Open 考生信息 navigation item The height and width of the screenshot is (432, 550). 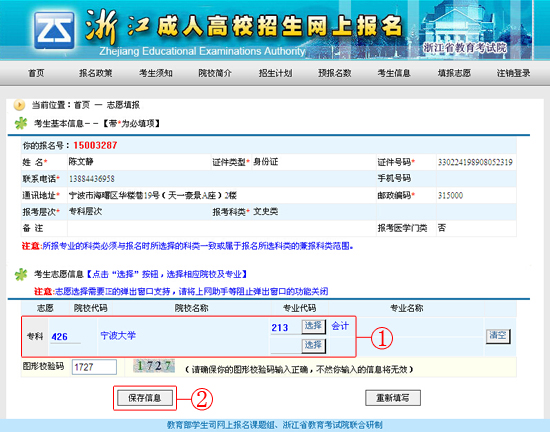394,73
